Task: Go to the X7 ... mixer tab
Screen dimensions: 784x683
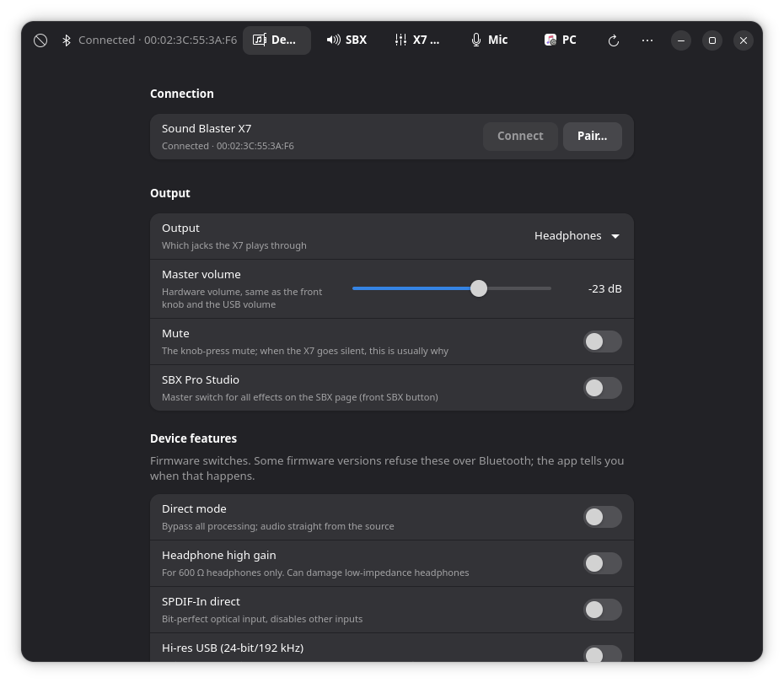Action: tap(417, 40)
